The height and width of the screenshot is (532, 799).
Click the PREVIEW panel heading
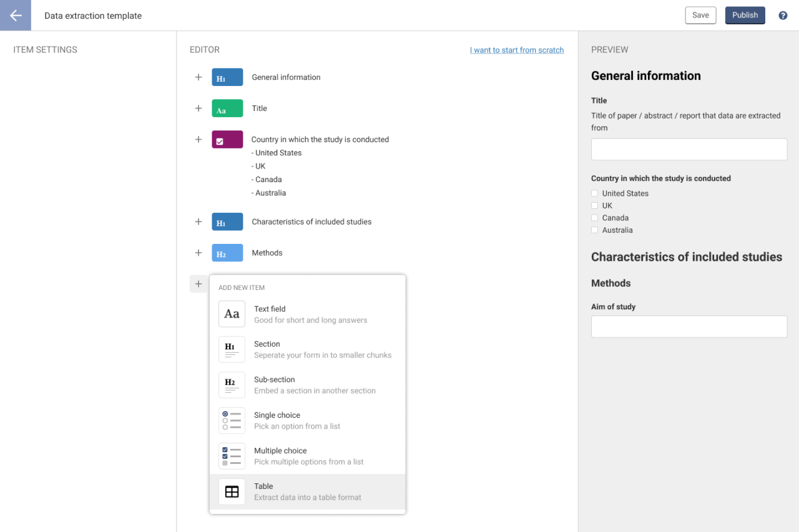pyautogui.click(x=610, y=50)
